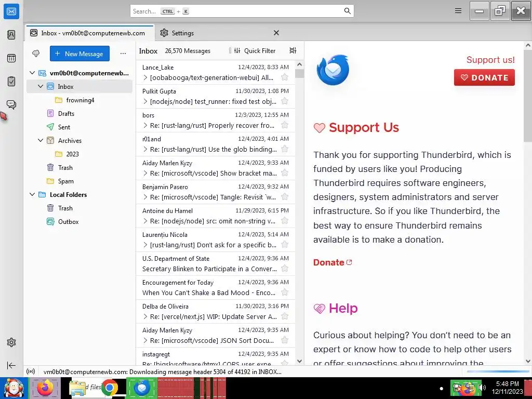Click the start page scrollbar thumb

[528, 95]
